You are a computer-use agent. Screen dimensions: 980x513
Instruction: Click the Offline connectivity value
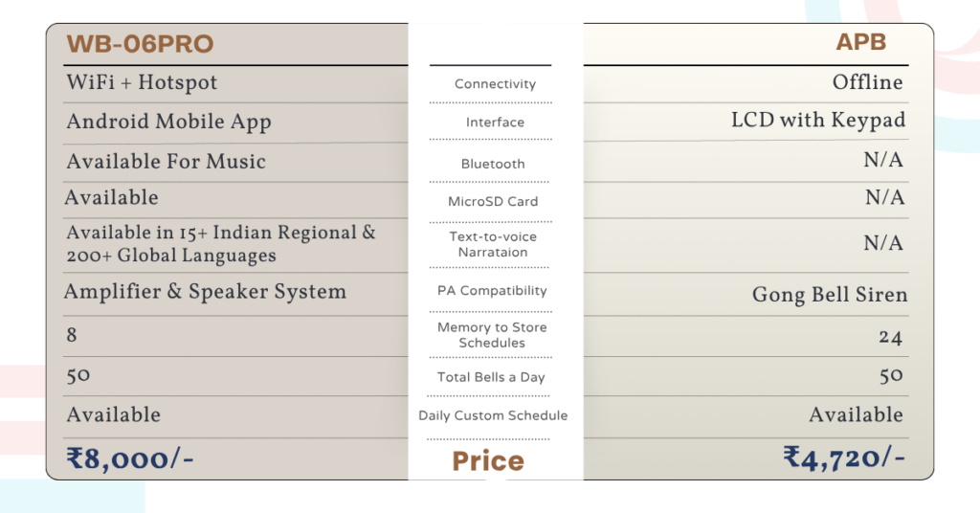click(x=867, y=82)
